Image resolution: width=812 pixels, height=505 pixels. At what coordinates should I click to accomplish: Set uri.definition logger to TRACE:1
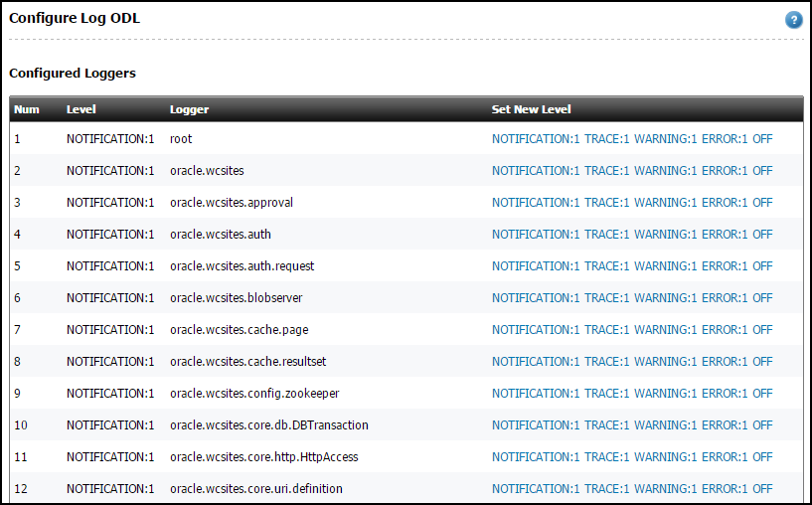tap(606, 488)
